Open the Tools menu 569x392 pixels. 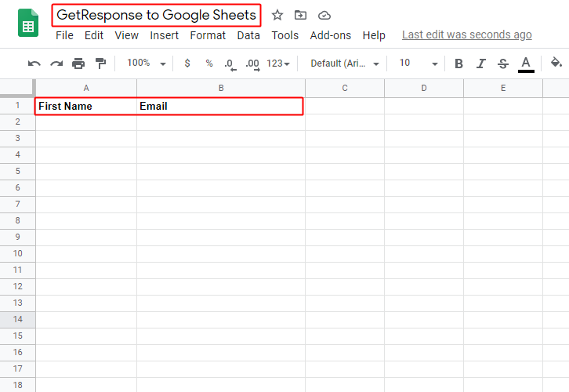[285, 35]
